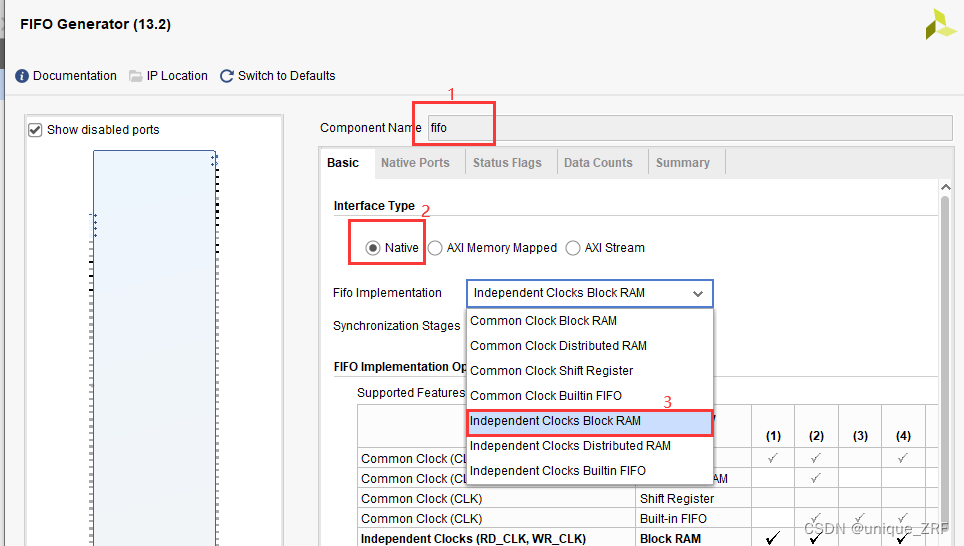The width and height of the screenshot is (964, 546).
Task: Select the Native interface type
Action: tap(373, 248)
